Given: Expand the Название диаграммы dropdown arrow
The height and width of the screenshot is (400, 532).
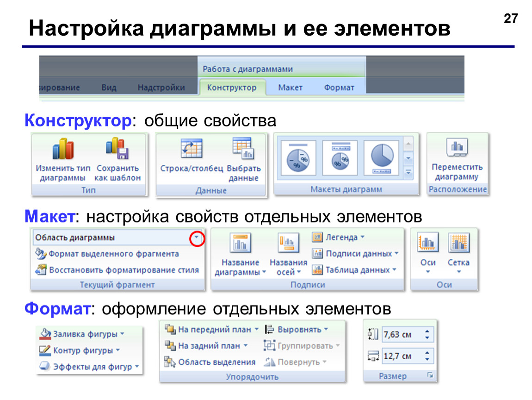Looking at the screenshot, I should point(264,272).
